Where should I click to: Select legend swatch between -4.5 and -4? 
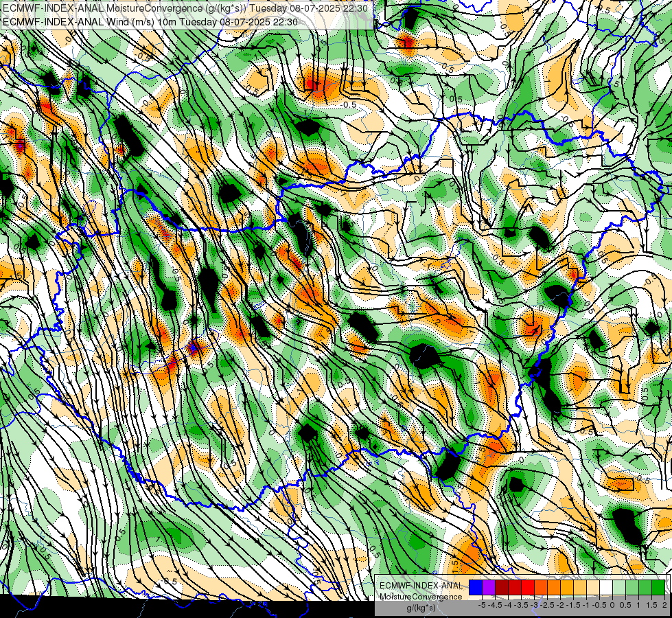point(502,588)
